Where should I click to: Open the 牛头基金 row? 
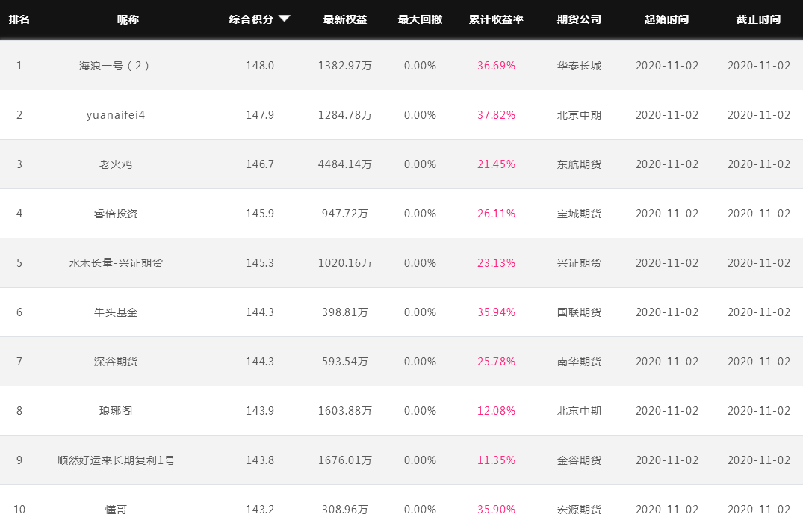click(116, 312)
